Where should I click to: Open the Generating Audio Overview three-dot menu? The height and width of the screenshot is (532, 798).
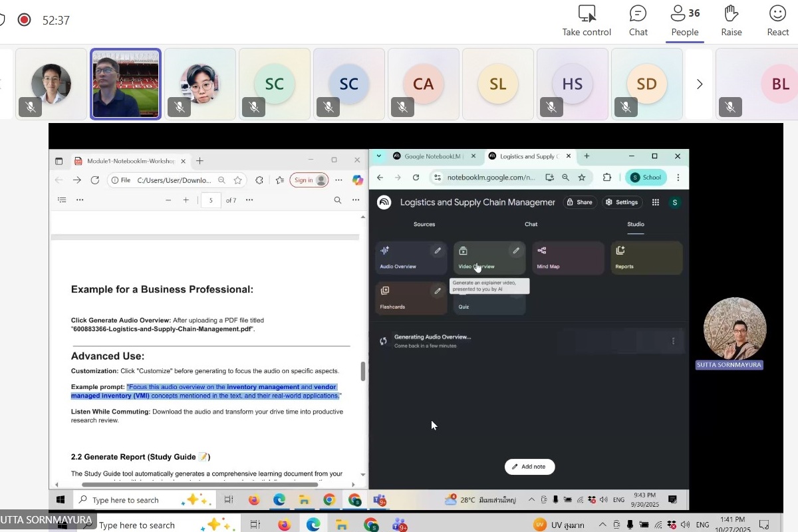[x=673, y=341]
